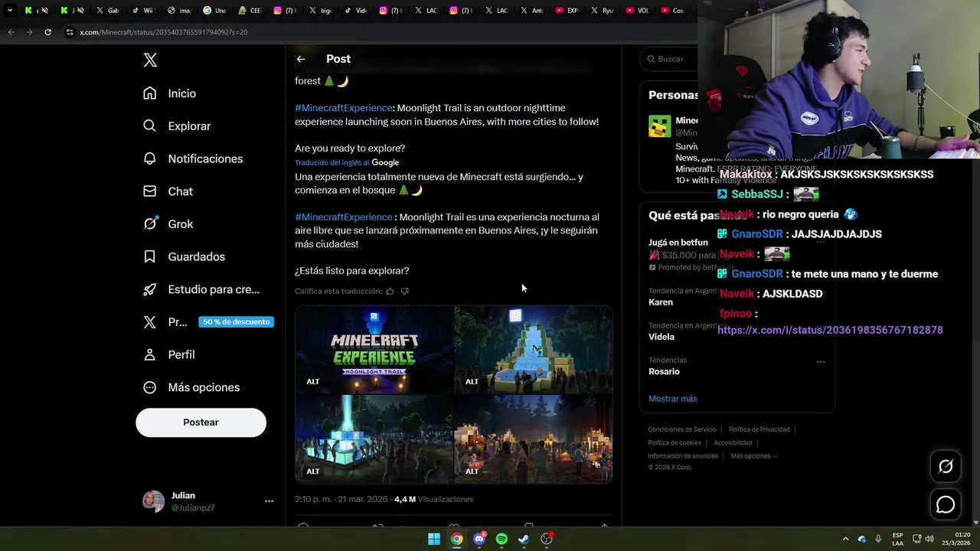Go to Perfil page

click(x=169, y=354)
